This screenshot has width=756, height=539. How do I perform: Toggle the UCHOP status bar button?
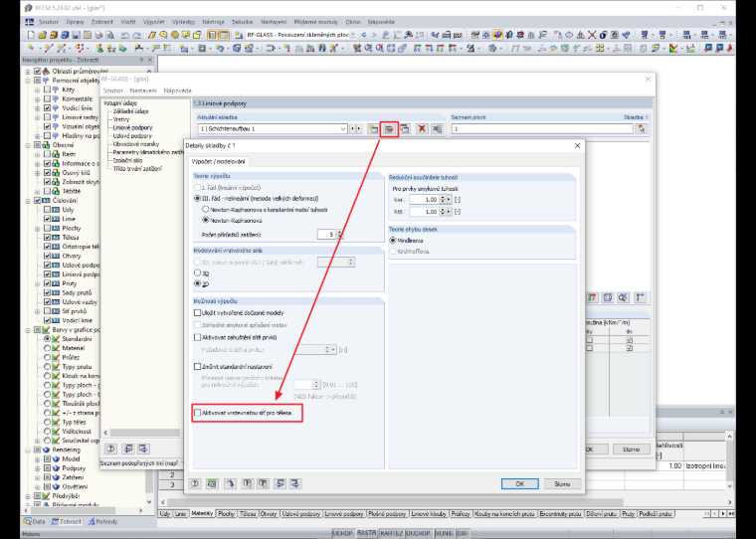(x=342, y=533)
